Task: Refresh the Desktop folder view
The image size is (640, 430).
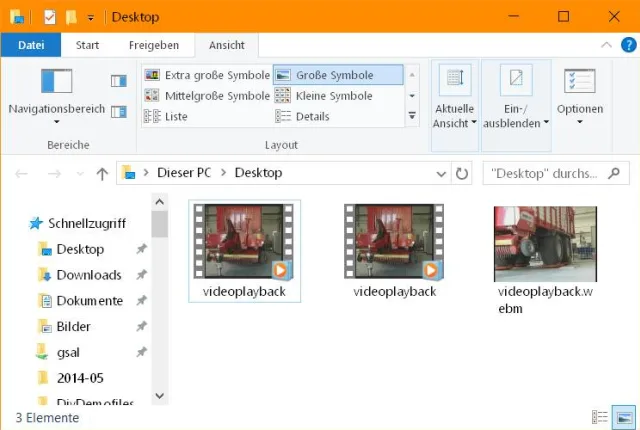Action: (x=462, y=173)
